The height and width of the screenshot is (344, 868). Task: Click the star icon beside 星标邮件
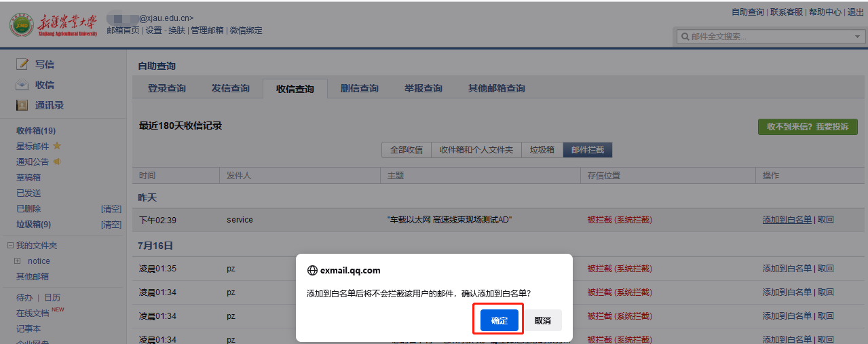pos(57,146)
